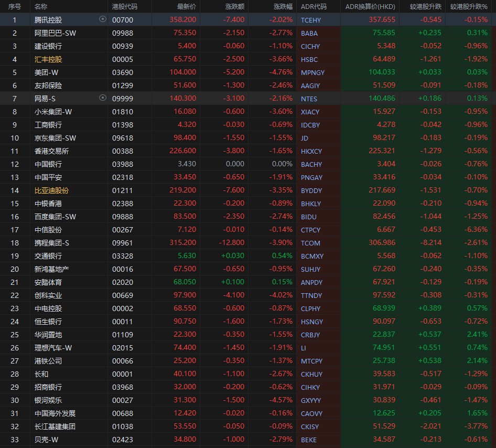
Task: Open the highlighted 比亚迪股份 stock name
Action: pos(51,190)
